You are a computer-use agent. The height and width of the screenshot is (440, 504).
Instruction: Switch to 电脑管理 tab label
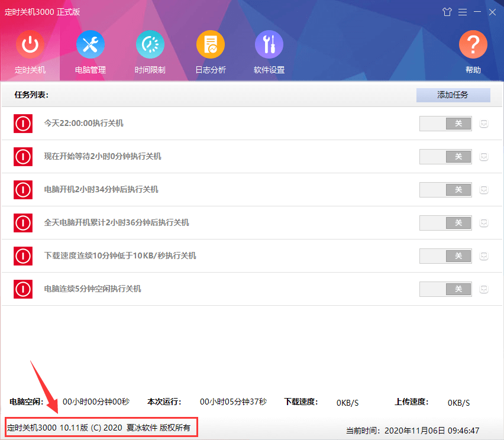point(91,70)
